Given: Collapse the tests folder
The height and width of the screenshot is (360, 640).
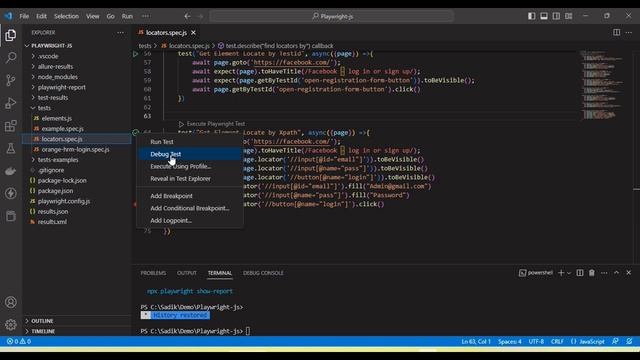Looking at the screenshot, I should [77, 108].
